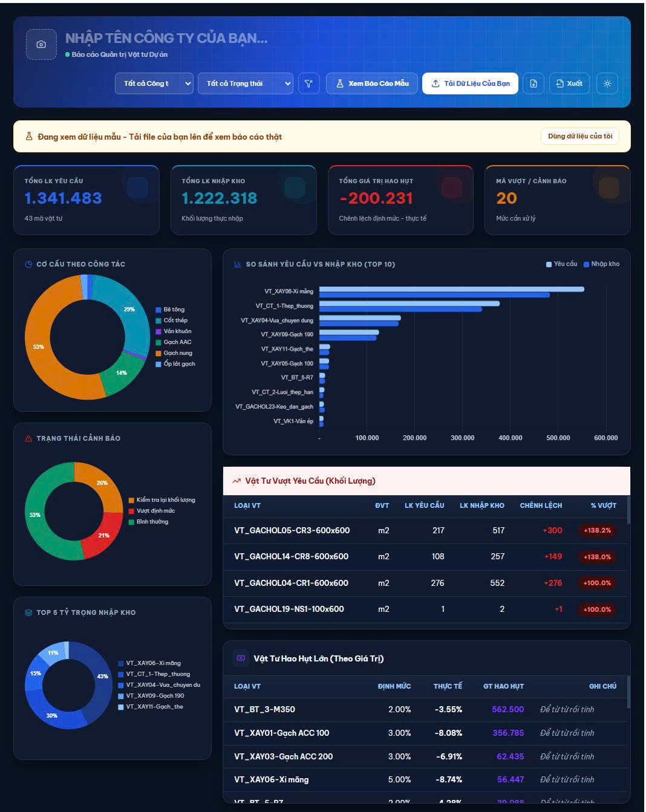Toggle the 'Vượt định mức' legend entry
This screenshot has height=812, width=646.
pyautogui.click(x=151, y=511)
